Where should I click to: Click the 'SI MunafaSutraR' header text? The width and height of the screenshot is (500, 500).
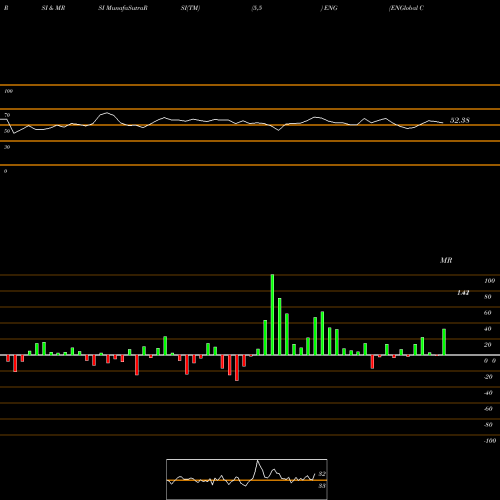pyautogui.click(x=123, y=8)
